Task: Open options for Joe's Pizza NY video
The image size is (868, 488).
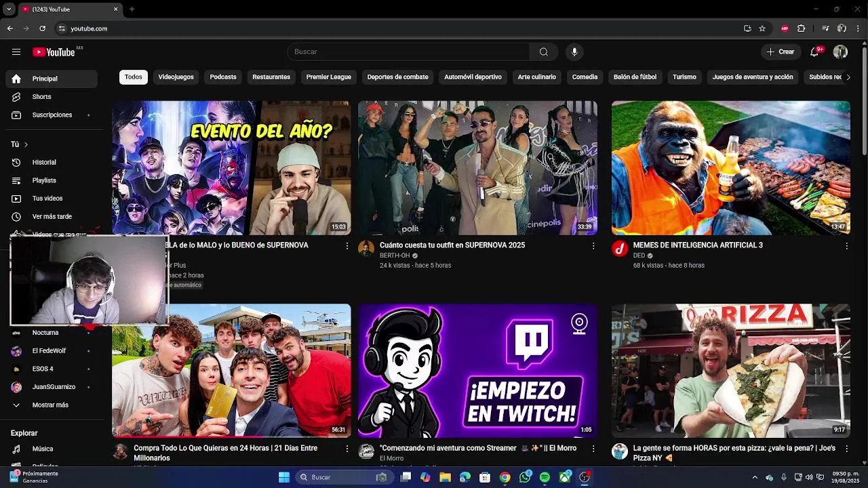Action: coord(846,449)
